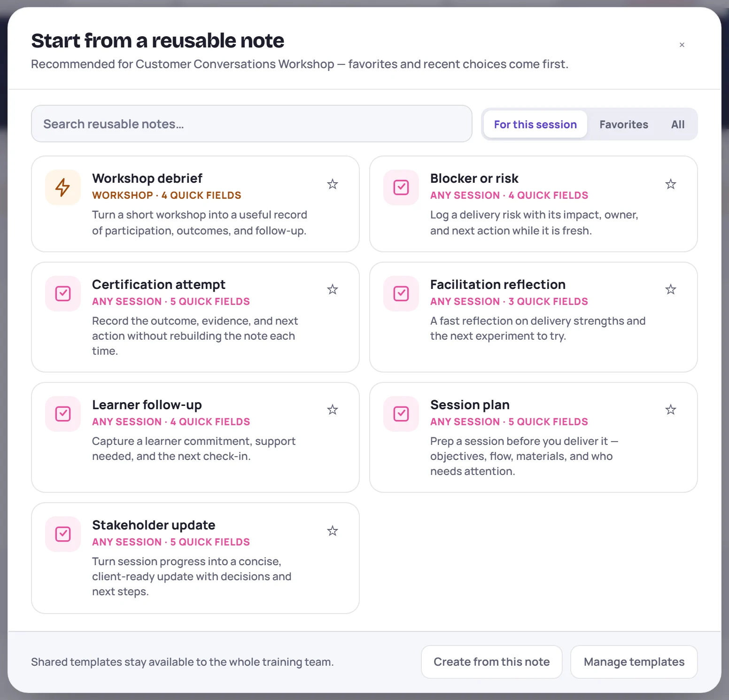Click Session plan's '5 QUICK FIELDS' label
729x700 pixels.
tap(548, 422)
